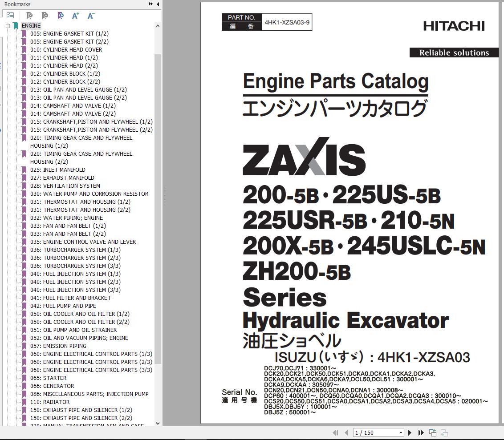This screenshot has height=440, width=504.
Task: Click the teal ENGINE bookmark icon
Action: (x=16, y=26)
